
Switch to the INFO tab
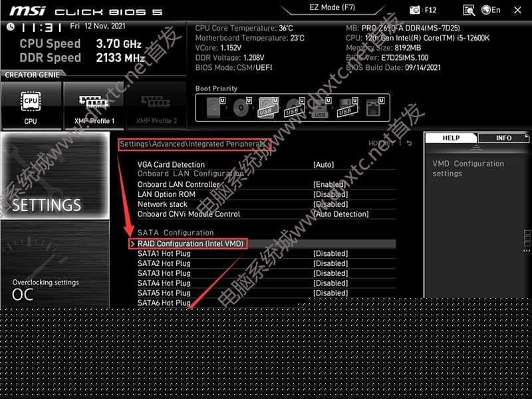pyautogui.click(x=505, y=138)
